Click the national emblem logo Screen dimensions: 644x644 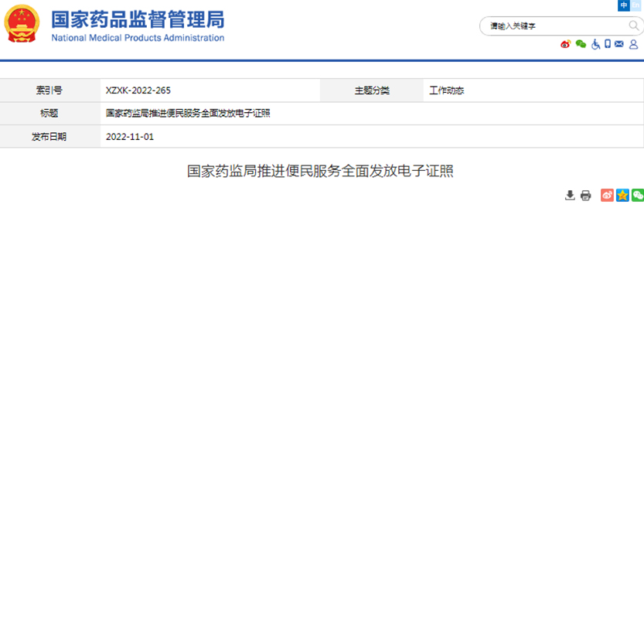pos(22,24)
